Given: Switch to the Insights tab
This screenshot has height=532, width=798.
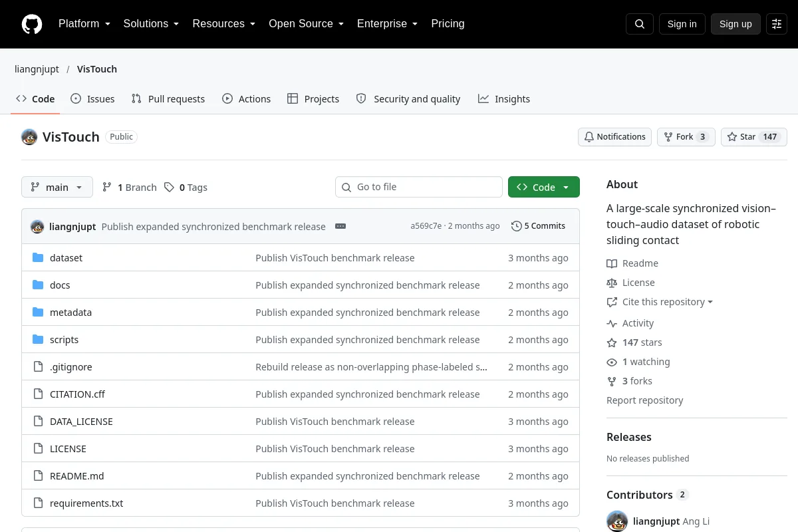Looking at the screenshot, I should pyautogui.click(x=504, y=99).
